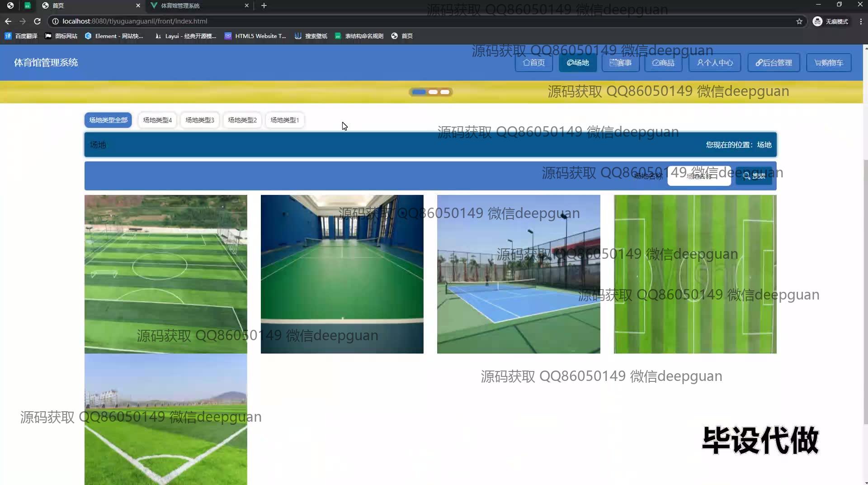Open the 后台管理 navigation button
This screenshot has height=485, width=868.
pyautogui.click(x=774, y=62)
